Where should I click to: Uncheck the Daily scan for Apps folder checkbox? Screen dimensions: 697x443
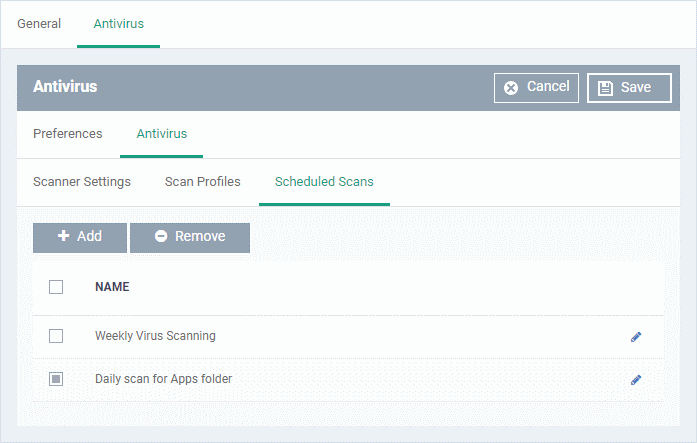[56, 379]
